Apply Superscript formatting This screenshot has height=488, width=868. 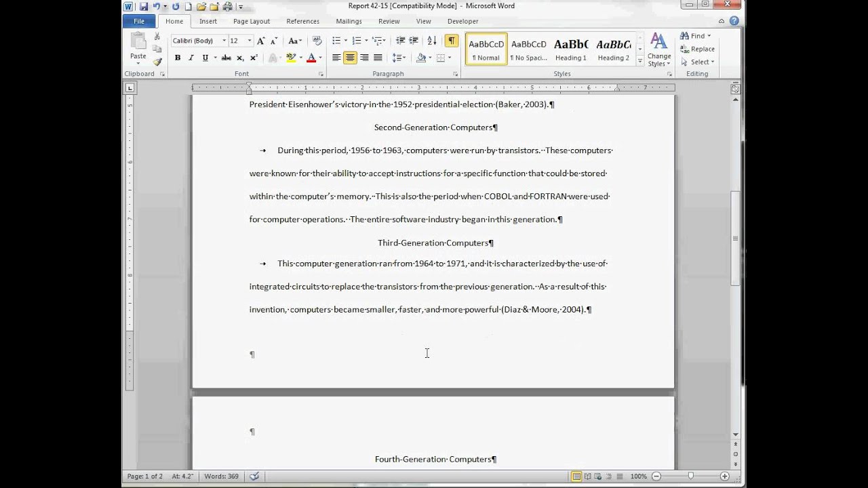[253, 58]
